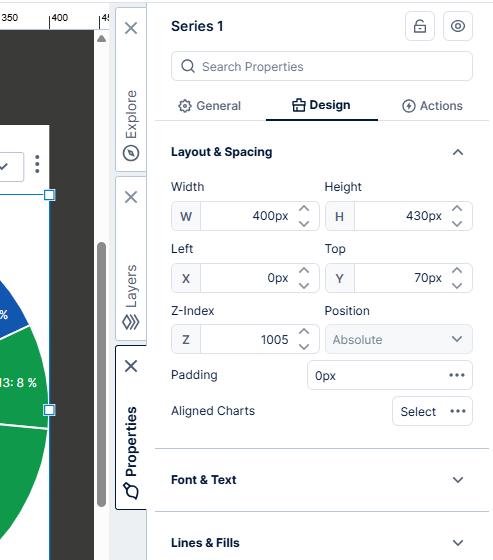Open Aligned Charts ellipsis options
Image resolution: width=493 pixels, height=560 pixels.
pyautogui.click(x=458, y=411)
